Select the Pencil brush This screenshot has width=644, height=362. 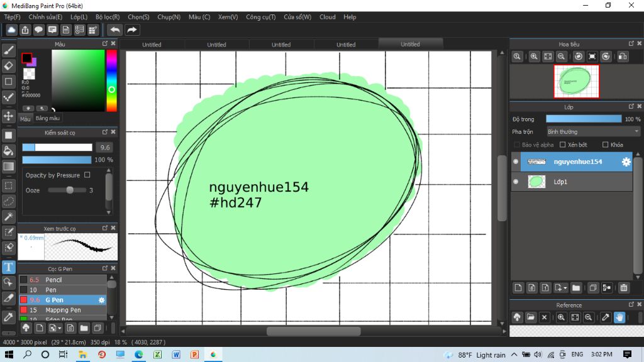[x=63, y=280]
